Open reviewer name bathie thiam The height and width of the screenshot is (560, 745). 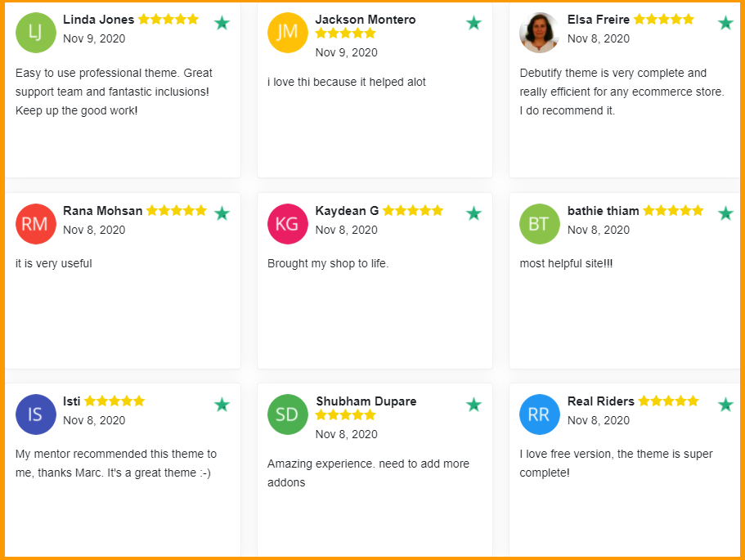pos(603,211)
